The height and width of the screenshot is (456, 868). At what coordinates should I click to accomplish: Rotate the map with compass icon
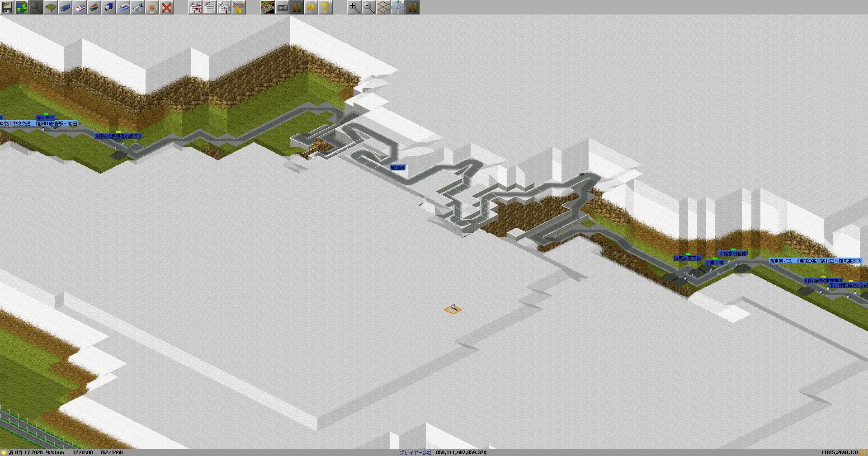[398, 7]
